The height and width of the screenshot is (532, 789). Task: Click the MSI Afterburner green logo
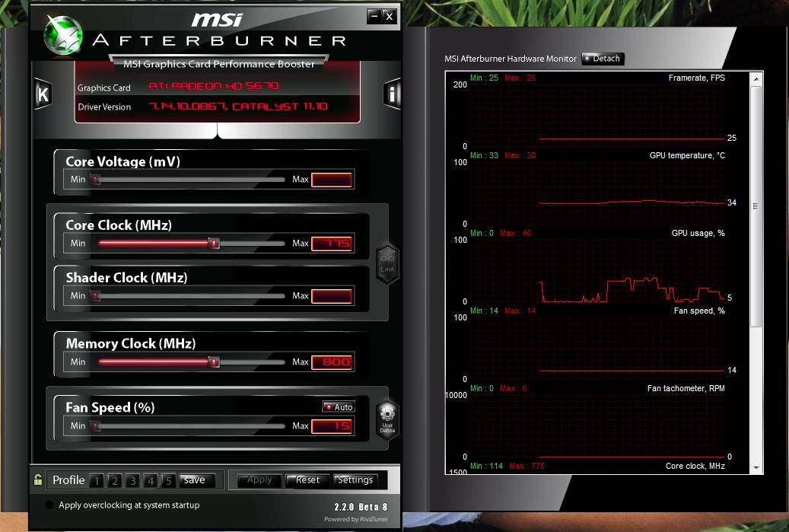63,35
